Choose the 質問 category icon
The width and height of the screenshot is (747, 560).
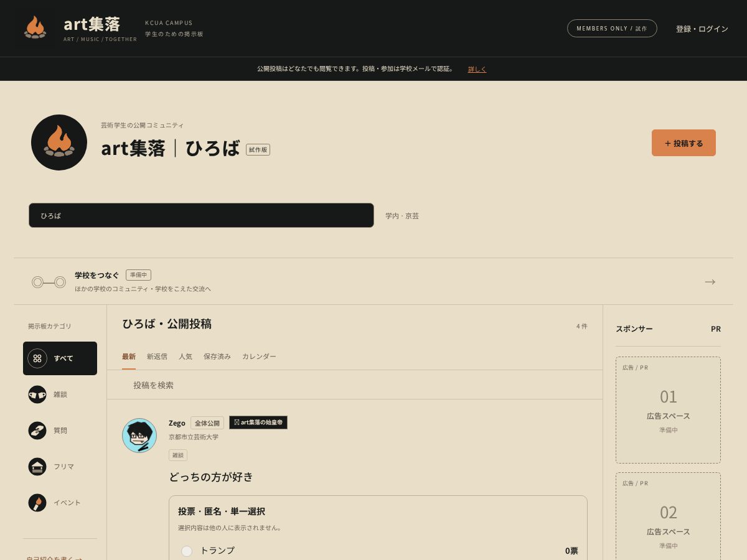pyautogui.click(x=37, y=431)
